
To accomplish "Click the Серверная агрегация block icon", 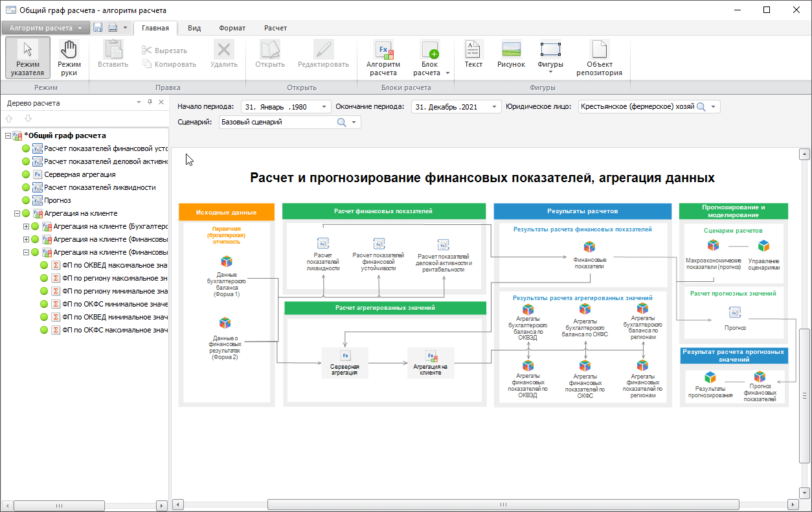I will (345, 355).
